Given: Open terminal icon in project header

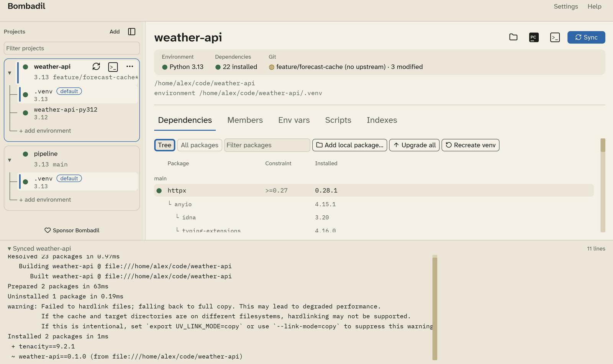Looking at the screenshot, I should coord(555,37).
